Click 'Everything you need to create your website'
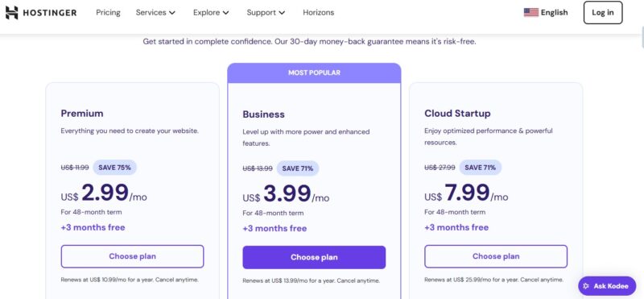Viewport: 644px width, 299px height. 130,131
